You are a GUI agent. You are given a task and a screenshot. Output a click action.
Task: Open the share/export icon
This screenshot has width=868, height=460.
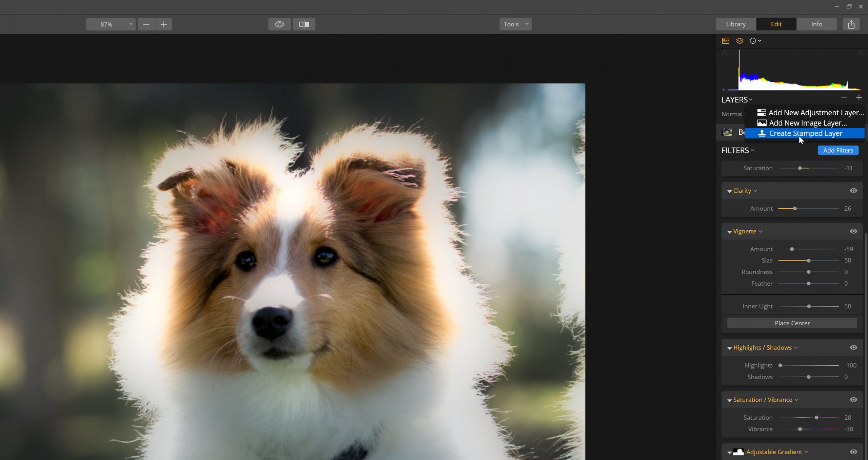pos(851,24)
